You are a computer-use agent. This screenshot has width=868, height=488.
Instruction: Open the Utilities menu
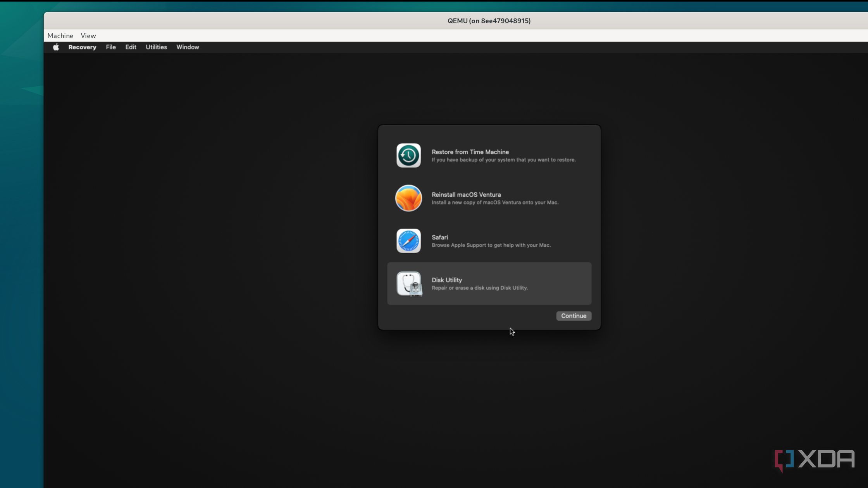tap(156, 47)
